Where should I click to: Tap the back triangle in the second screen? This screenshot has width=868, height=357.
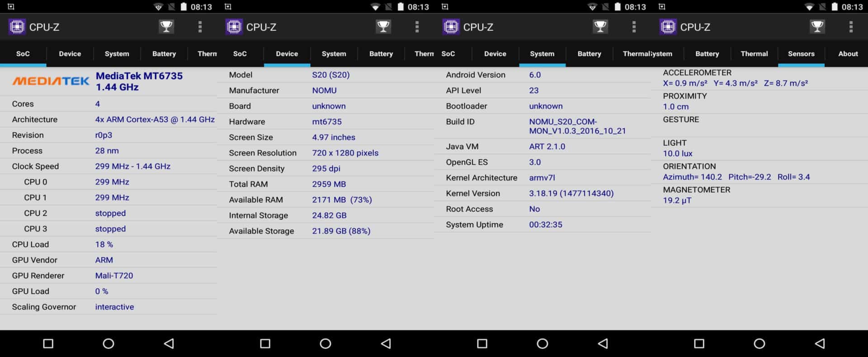coord(386,343)
